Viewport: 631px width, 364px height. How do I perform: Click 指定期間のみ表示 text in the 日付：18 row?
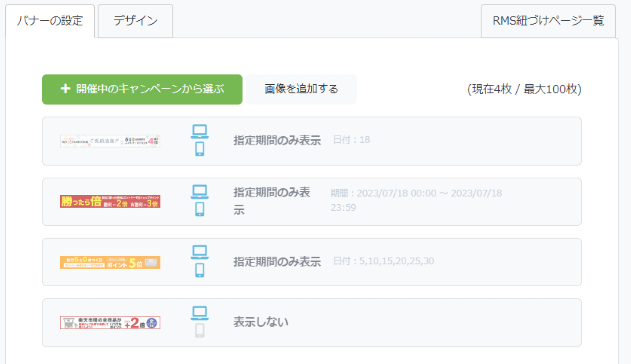(x=277, y=140)
